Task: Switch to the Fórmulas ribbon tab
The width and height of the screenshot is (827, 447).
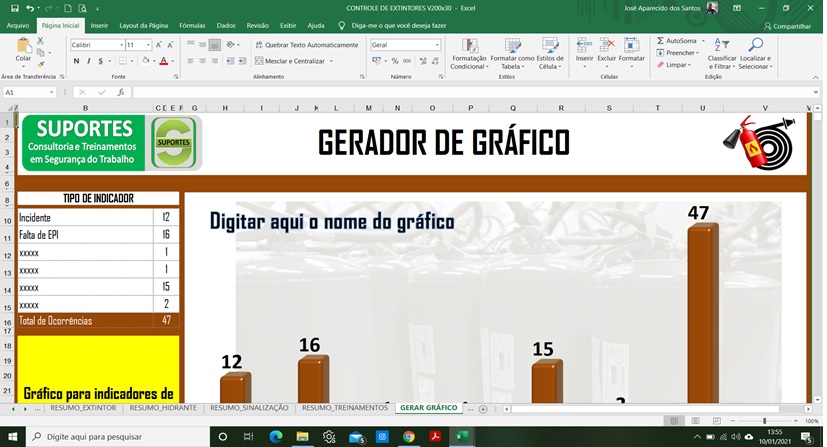Action: click(x=192, y=25)
